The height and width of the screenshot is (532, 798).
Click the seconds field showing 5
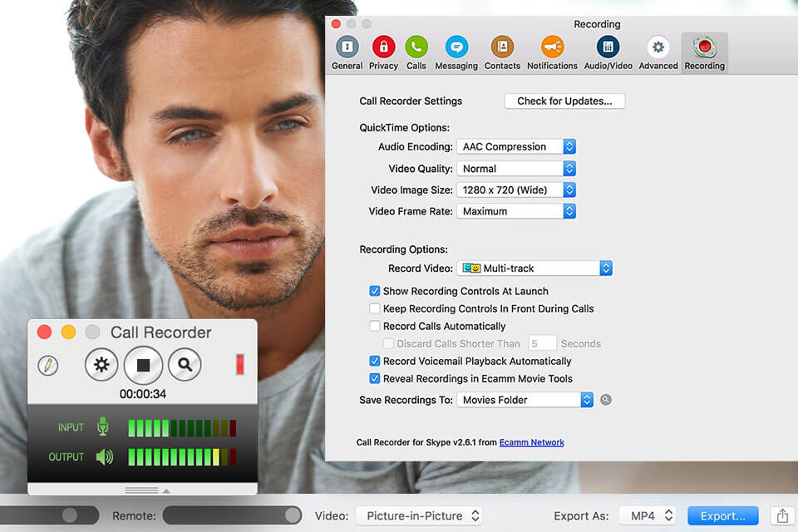pos(543,343)
